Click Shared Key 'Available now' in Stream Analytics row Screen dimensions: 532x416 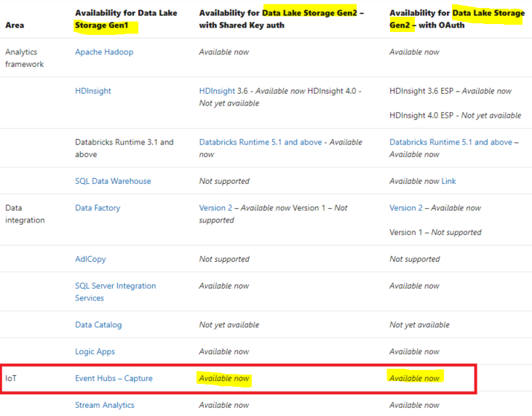click(224, 405)
